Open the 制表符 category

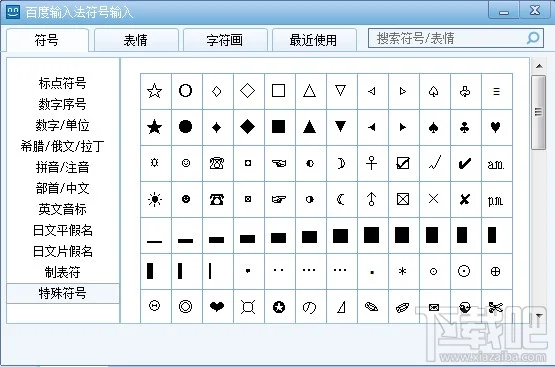63,272
